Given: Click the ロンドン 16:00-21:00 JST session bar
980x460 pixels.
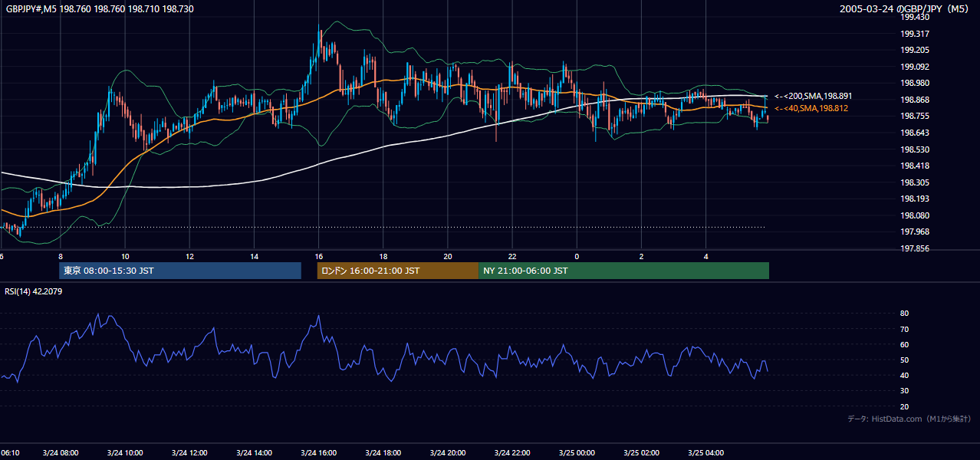Looking at the screenshot, I should [x=398, y=271].
